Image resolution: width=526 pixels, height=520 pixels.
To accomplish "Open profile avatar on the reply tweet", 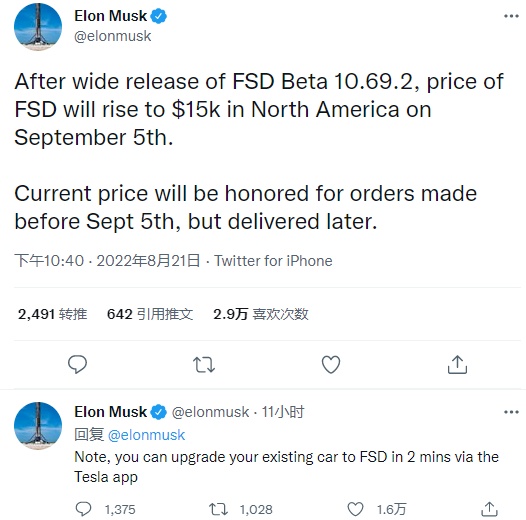I will [38, 425].
